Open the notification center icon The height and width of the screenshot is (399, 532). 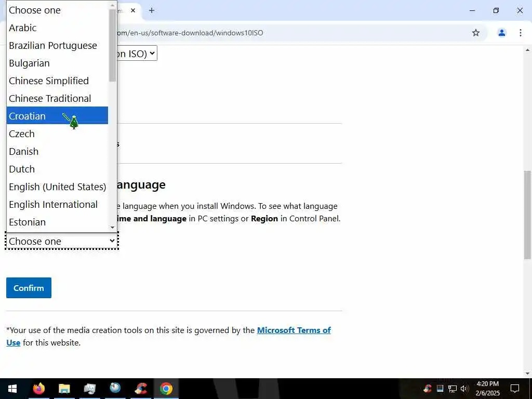click(515, 389)
